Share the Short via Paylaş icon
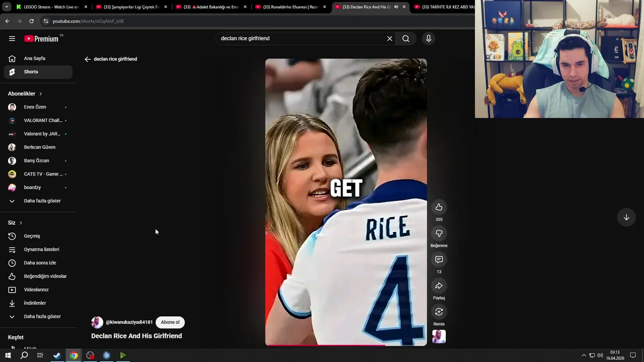The width and height of the screenshot is (644, 362). point(439,286)
